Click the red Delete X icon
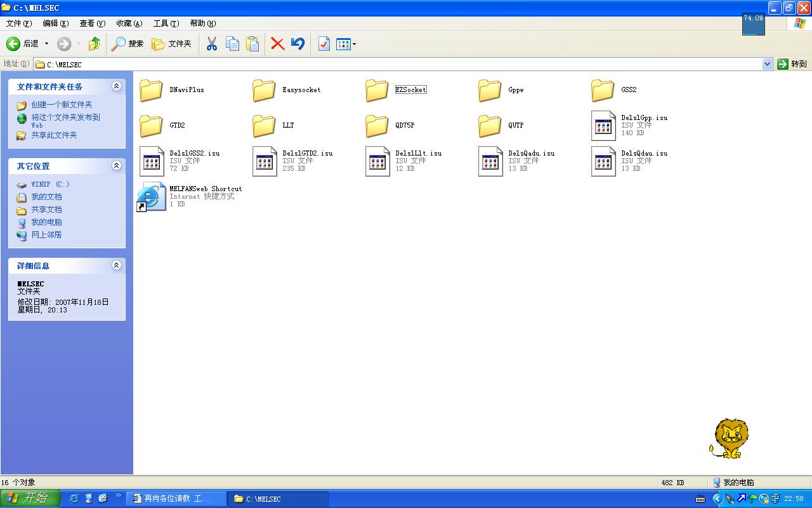Viewport: 812px width, 508px height. (x=277, y=44)
